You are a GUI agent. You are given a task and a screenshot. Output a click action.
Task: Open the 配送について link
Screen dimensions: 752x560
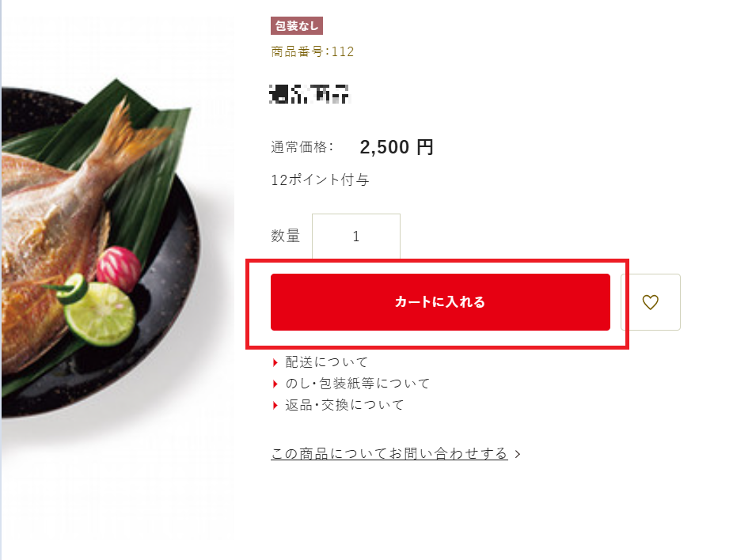coord(327,362)
